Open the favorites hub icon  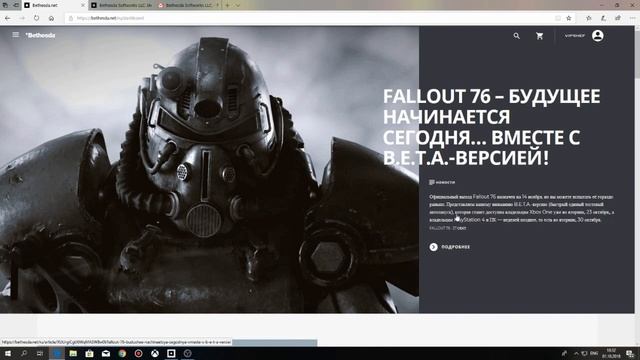(x=589, y=18)
